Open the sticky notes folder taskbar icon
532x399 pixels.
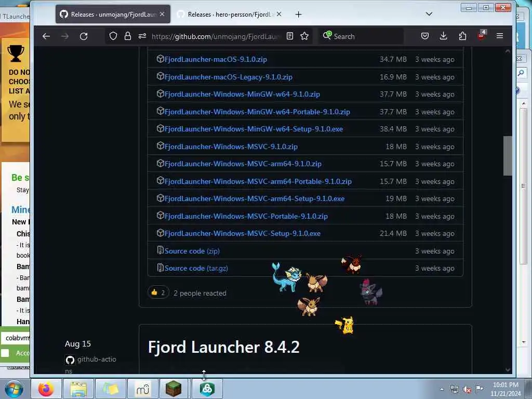(x=111, y=389)
